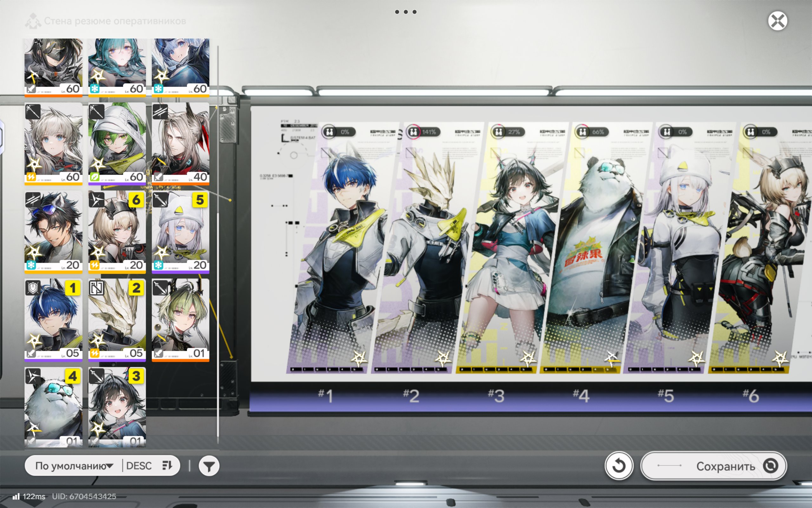This screenshot has width=812, height=508.
Task: Reset wall changes with the circular arrow button
Action: click(619, 466)
